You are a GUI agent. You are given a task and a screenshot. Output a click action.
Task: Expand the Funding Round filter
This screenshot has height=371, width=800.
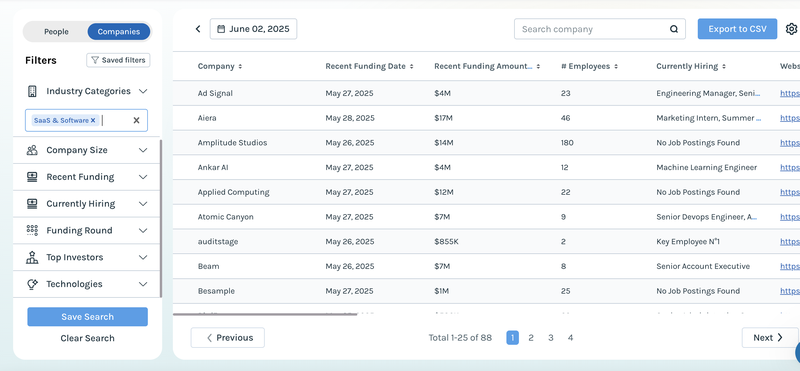[x=143, y=230]
